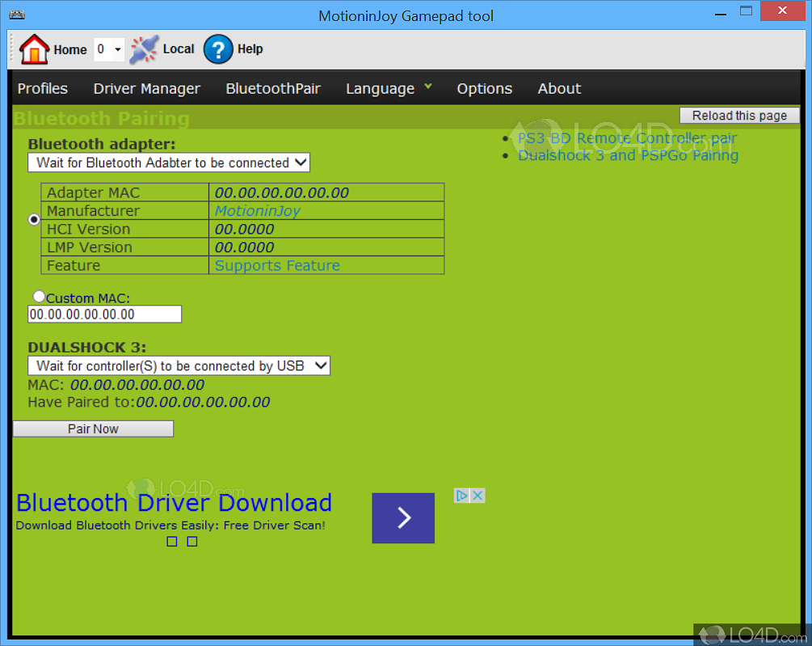Select the Custom MAC radio option

pyautogui.click(x=39, y=298)
